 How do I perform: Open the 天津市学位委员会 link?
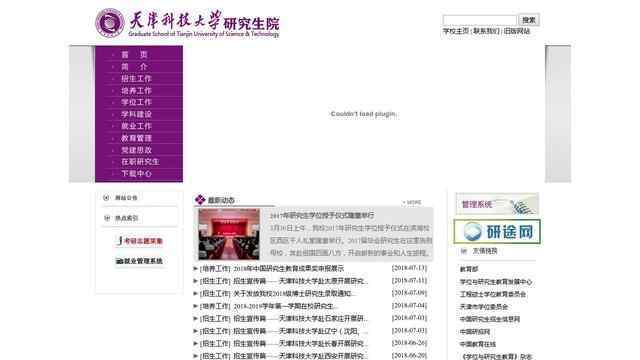(x=484, y=307)
